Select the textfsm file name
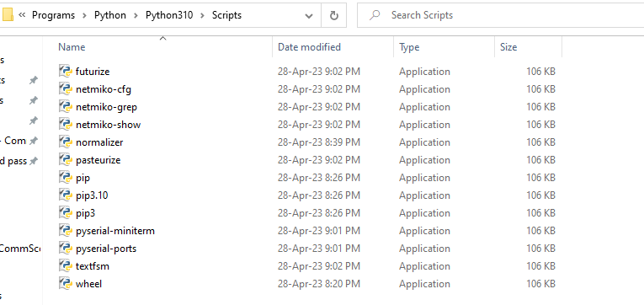Image resolution: width=644 pixels, height=305 pixels. click(93, 266)
